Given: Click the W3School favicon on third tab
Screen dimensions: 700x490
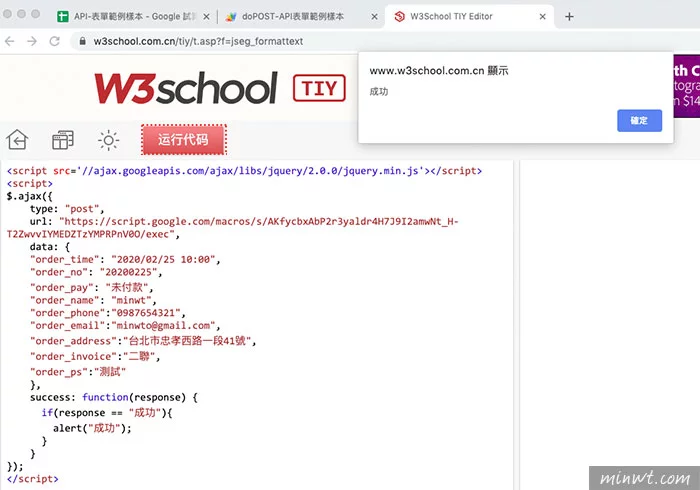Looking at the screenshot, I should pos(399,17).
